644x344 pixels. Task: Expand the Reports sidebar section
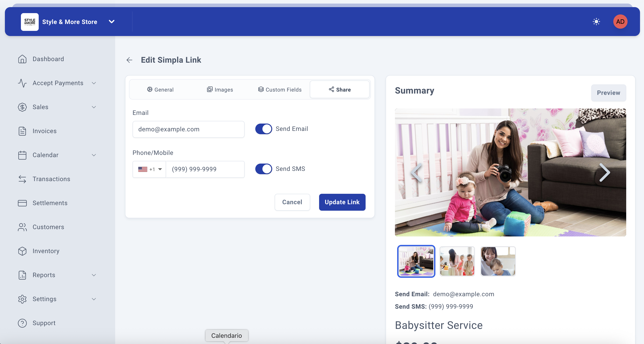pos(94,275)
